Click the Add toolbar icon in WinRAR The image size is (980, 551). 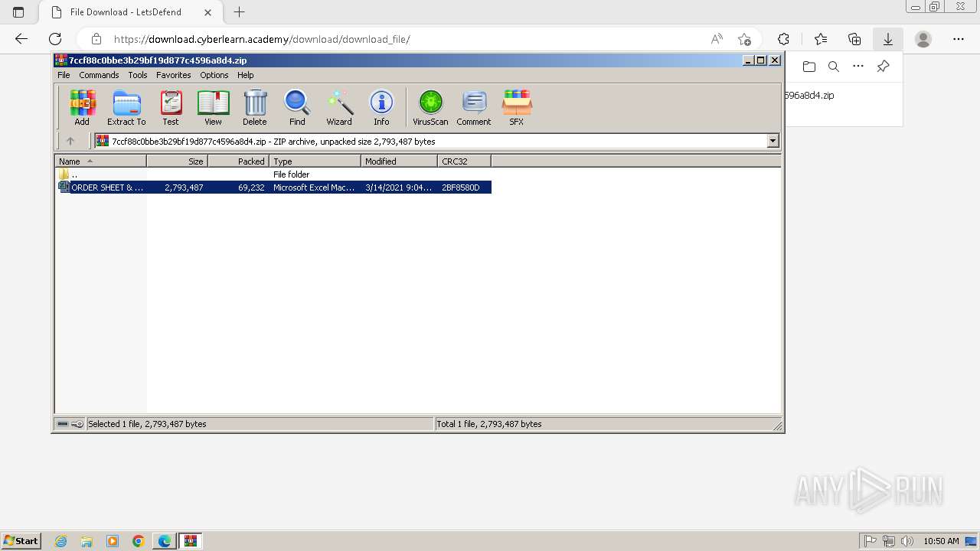82,107
